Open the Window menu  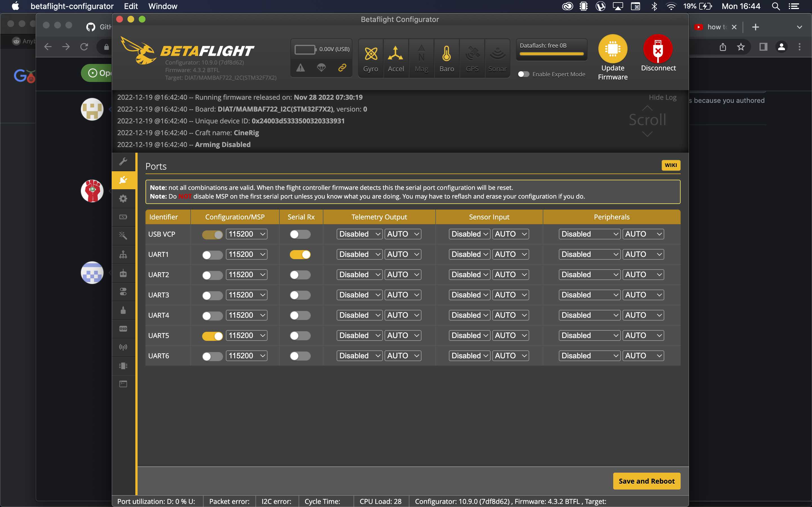pyautogui.click(x=163, y=6)
